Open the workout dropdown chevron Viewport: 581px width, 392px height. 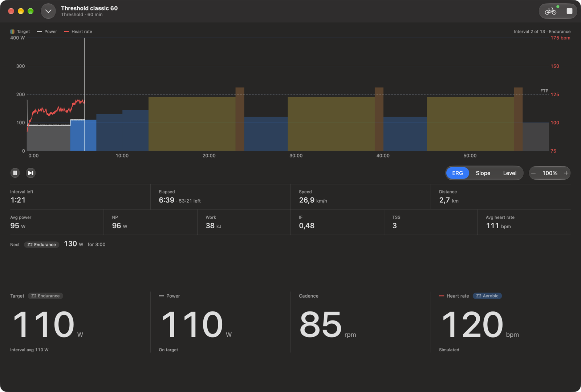(x=48, y=11)
